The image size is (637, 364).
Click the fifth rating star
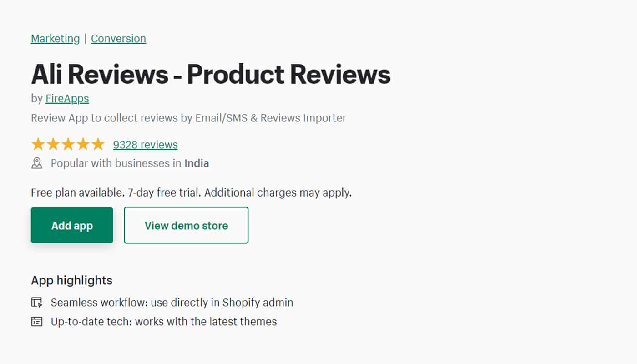pyautogui.click(x=98, y=145)
